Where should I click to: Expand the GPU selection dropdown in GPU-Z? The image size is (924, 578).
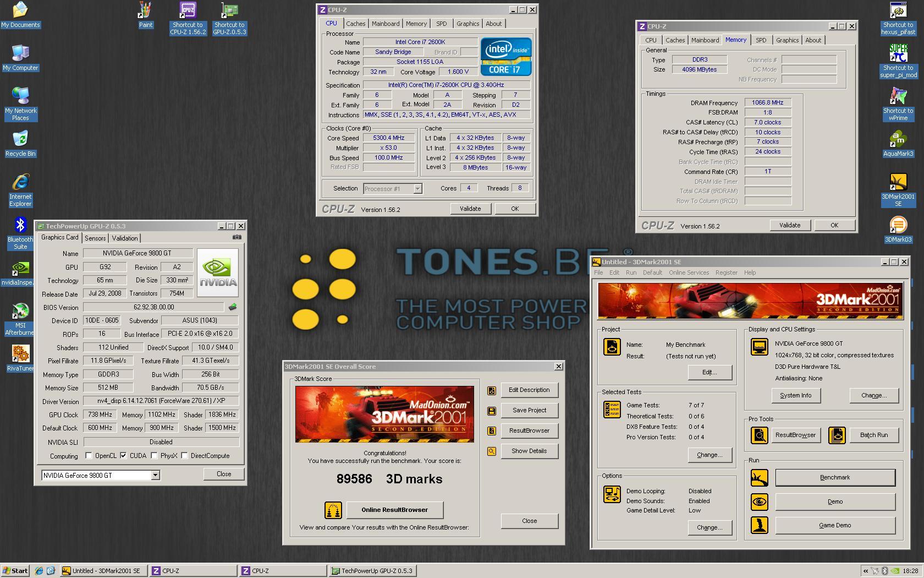(x=155, y=476)
